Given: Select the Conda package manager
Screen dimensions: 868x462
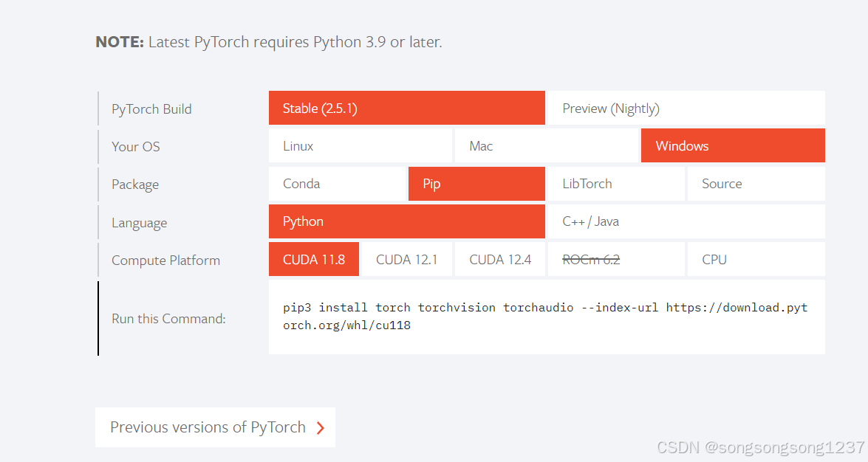Looking at the screenshot, I should pyautogui.click(x=338, y=183).
